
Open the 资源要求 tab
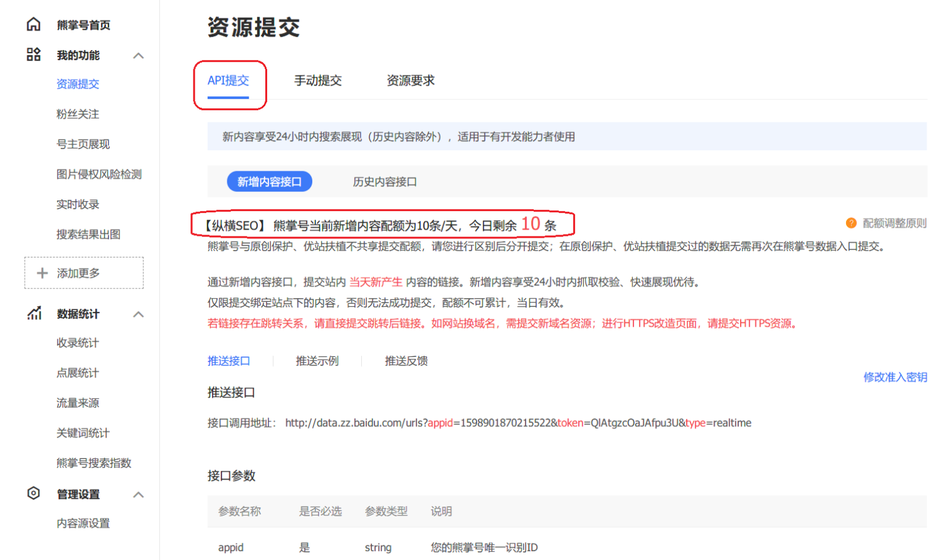[409, 81]
